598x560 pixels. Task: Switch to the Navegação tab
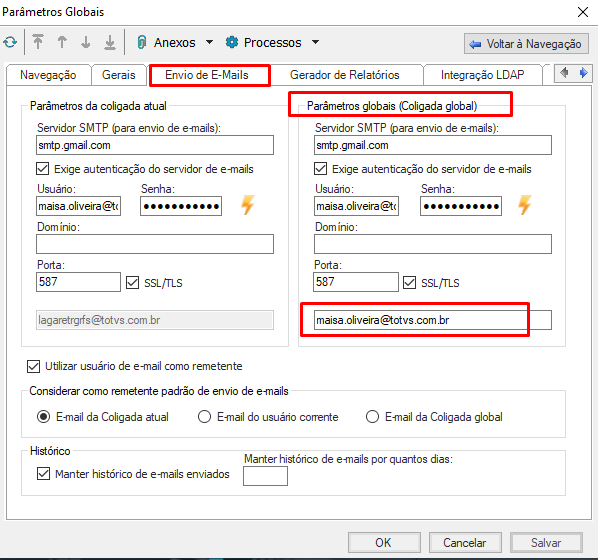[48, 75]
